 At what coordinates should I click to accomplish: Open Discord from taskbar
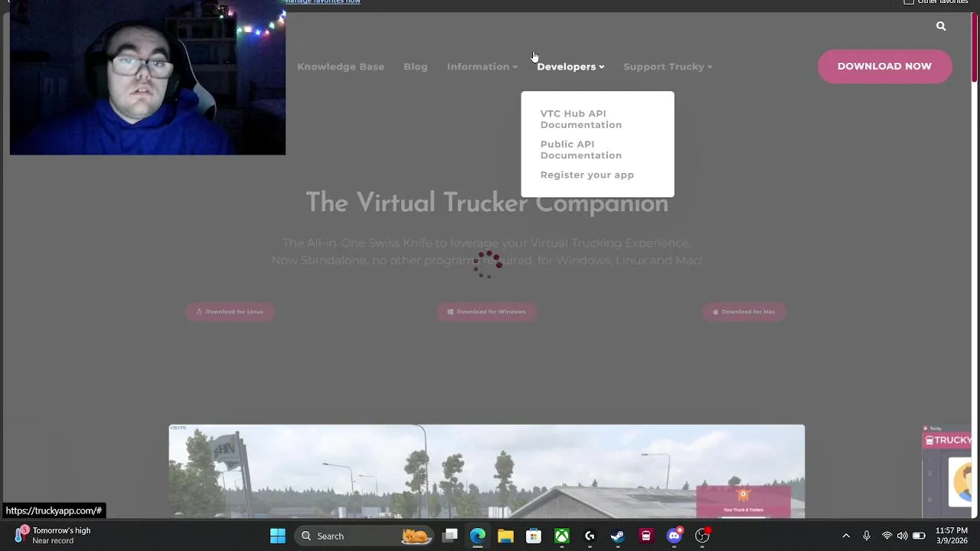(x=675, y=536)
